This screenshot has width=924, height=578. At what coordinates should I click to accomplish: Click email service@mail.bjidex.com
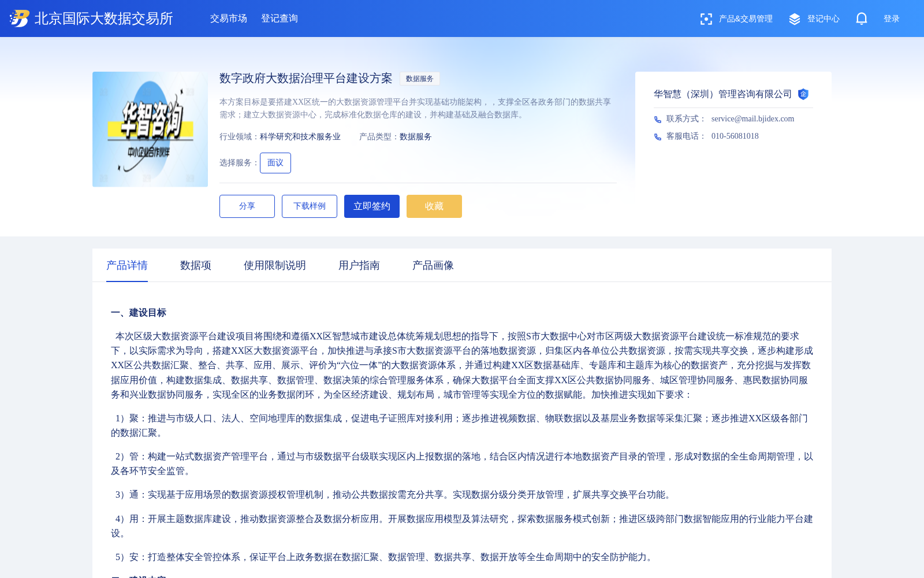point(753,119)
